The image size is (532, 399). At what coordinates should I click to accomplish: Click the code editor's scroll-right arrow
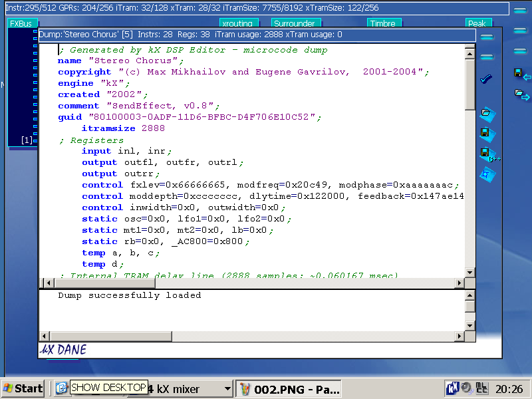460,283
